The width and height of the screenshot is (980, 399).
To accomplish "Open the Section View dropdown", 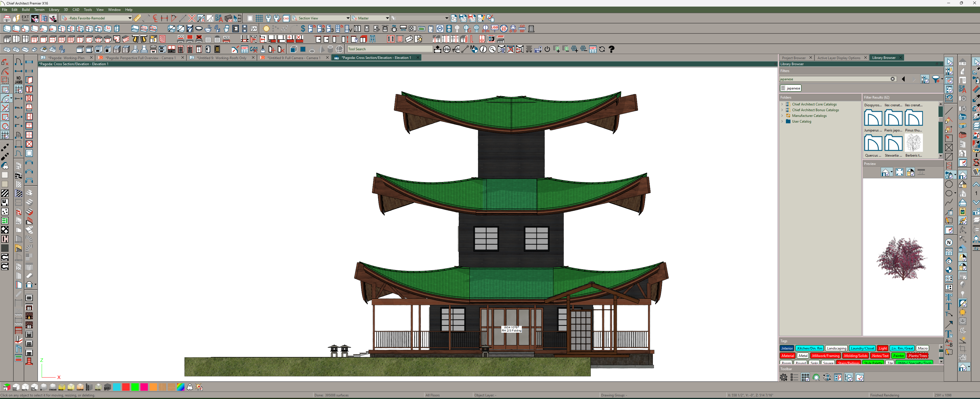I will tap(347, 18).
